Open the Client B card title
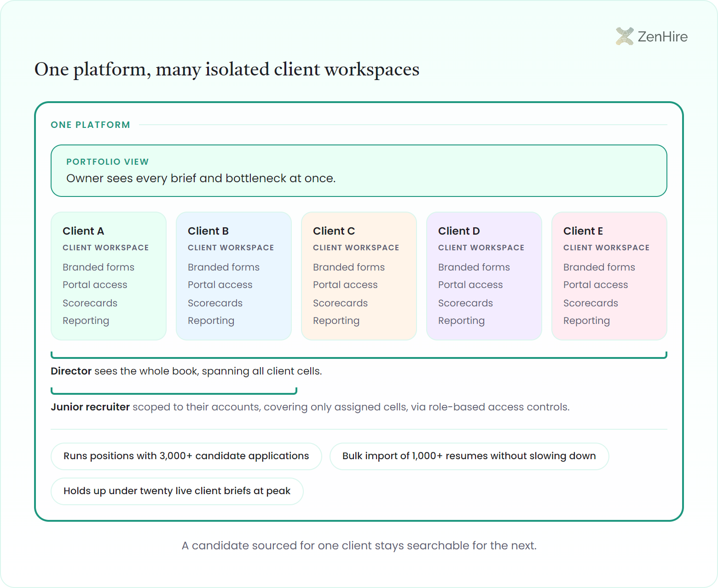Image resolution: width=718 pixels, height=588 pixels. coord(208,231)
